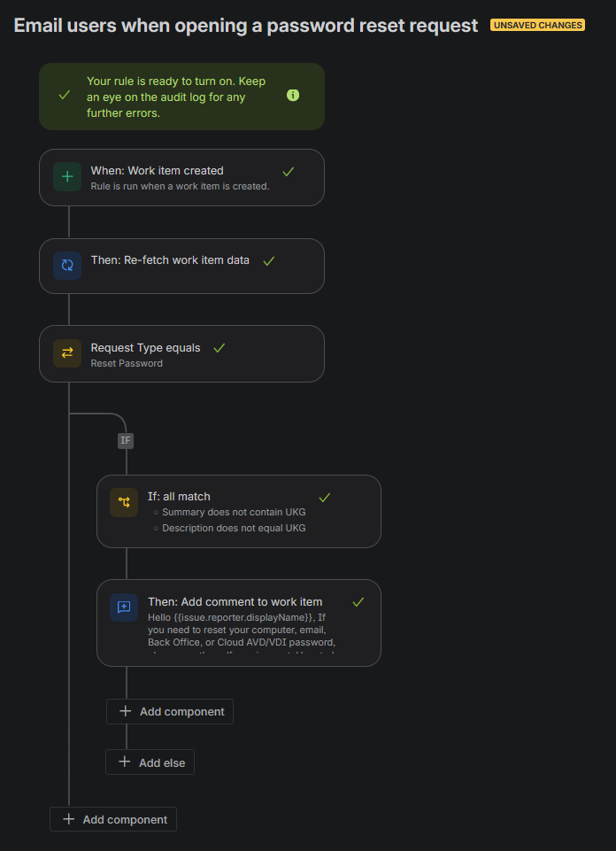Image resolution: width=616 pixels, height=851 pixels.
Task: Click the arrows icon on Request Type condition
Action: [66, 352]
